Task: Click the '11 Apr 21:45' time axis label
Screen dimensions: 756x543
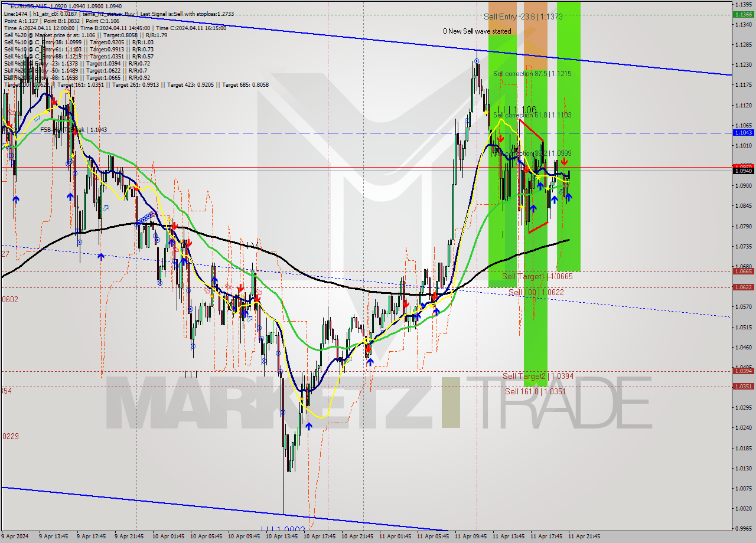Action: pyautogui.click(x=585, y=537)
